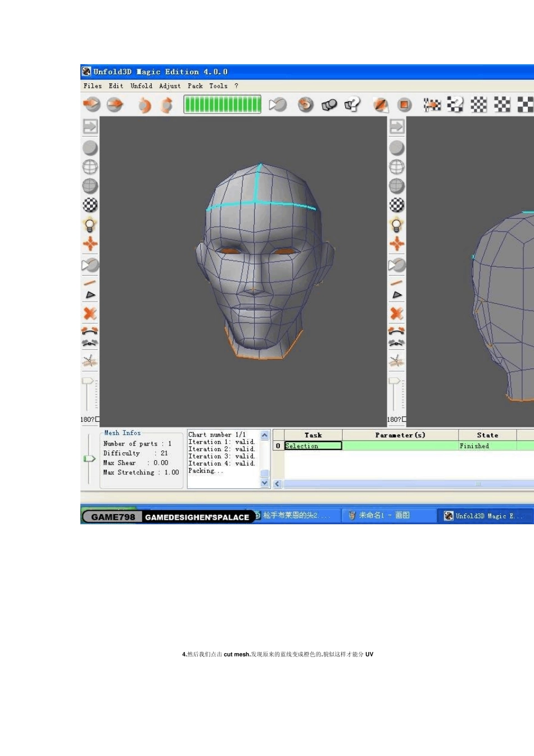Toggle the 180? checkbox in left viewport
Viewport: 534px width, 756px height.
pyautogui.click(x=98, y=419)
